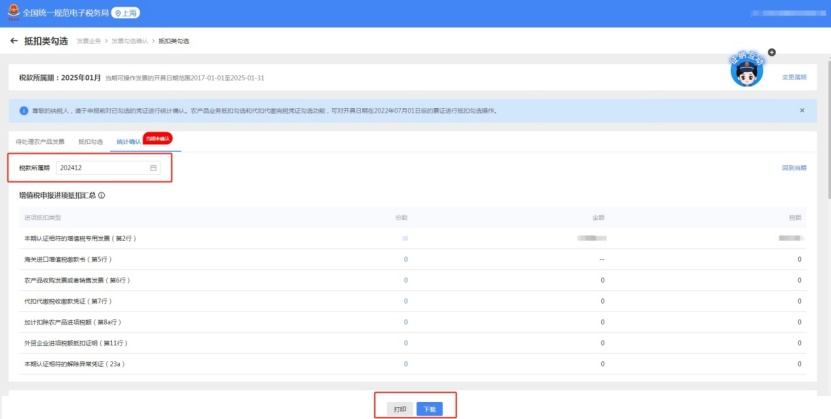Click 变更属期 link
831x419 pixels.
[x=793, y=77]
